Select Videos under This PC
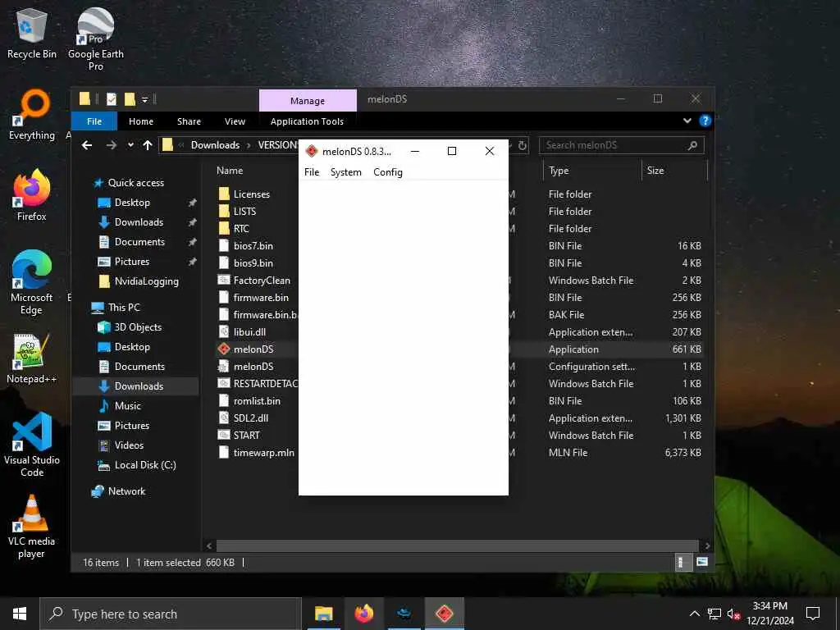 point(129,445)
